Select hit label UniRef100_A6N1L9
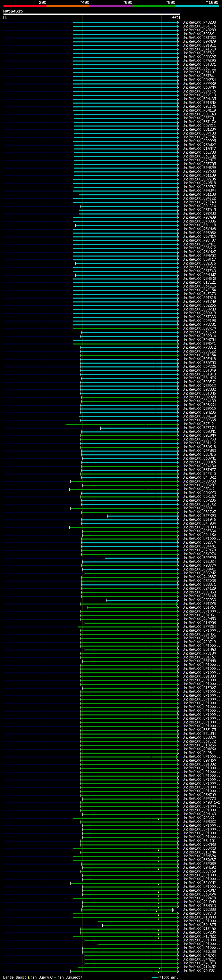 [x=199, y=110]
